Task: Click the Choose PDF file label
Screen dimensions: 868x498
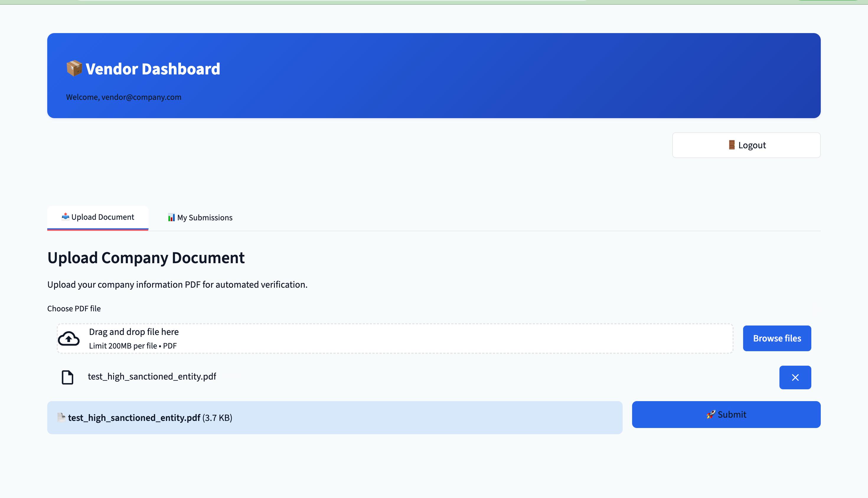Action: (74, 308)
